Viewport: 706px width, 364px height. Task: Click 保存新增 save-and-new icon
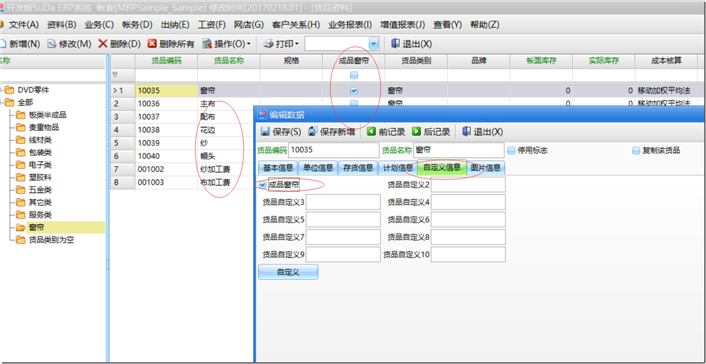pos(312,132)
